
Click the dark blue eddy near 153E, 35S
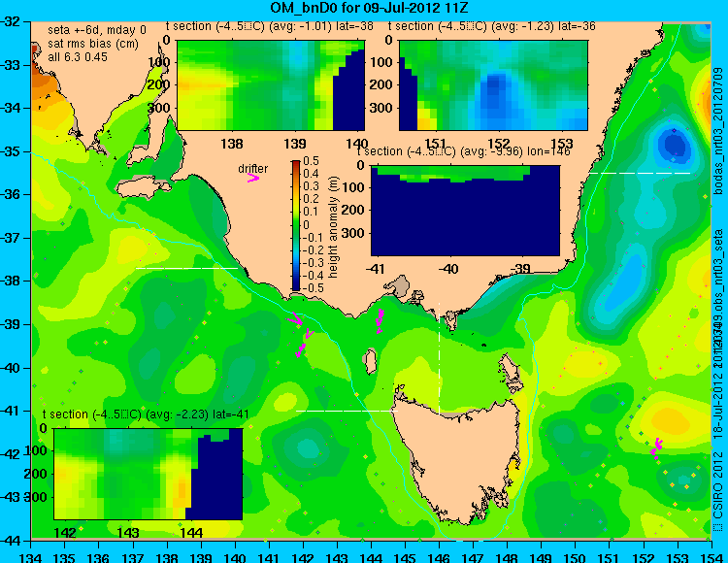[675, 146]
